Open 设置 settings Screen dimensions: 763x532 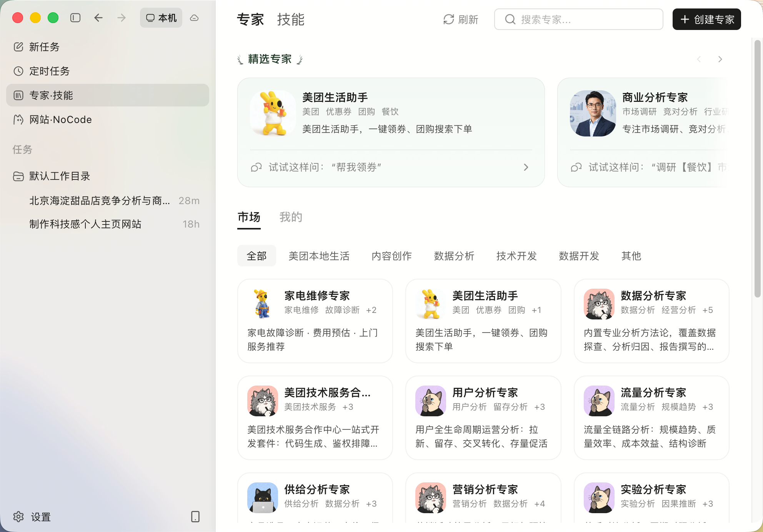(32, 517)
